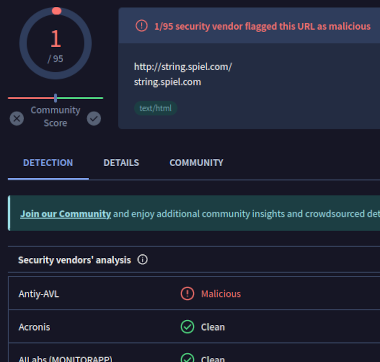Click the text/html tag
Screen dimensions: 380x362
tap(155, 108)
